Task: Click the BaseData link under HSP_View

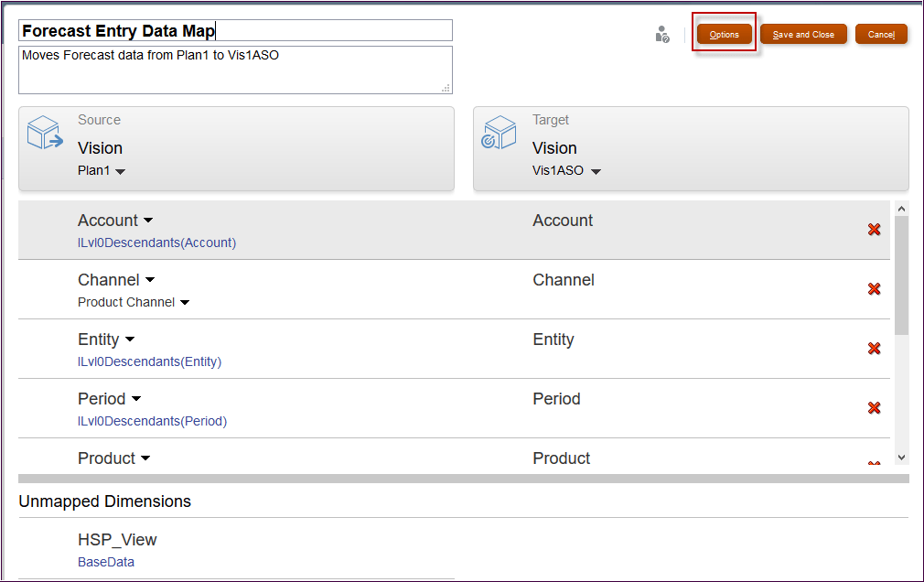Action: (106, 562)
